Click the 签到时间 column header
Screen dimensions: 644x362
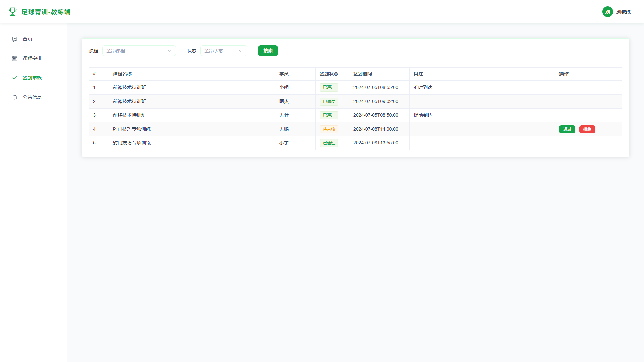(x=363, y=74)
